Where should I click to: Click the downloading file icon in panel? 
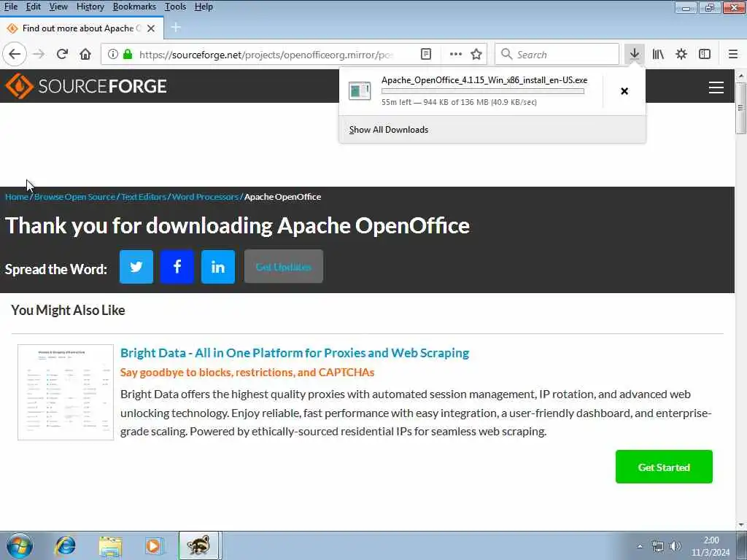point(359,90)
